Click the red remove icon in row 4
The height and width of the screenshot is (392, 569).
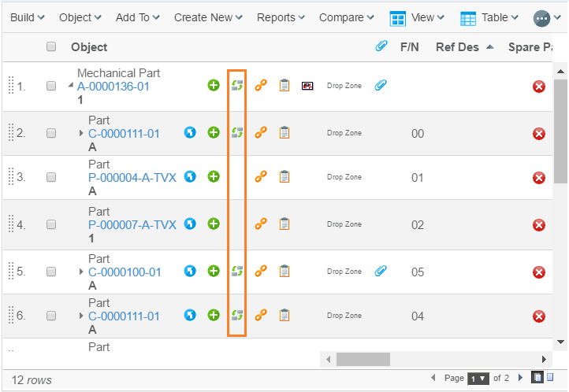(x=539, y=225)
